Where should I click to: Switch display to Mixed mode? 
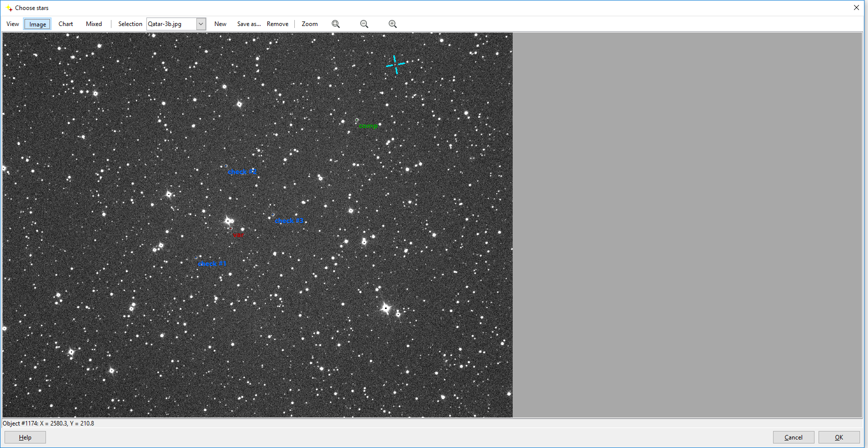94,24
